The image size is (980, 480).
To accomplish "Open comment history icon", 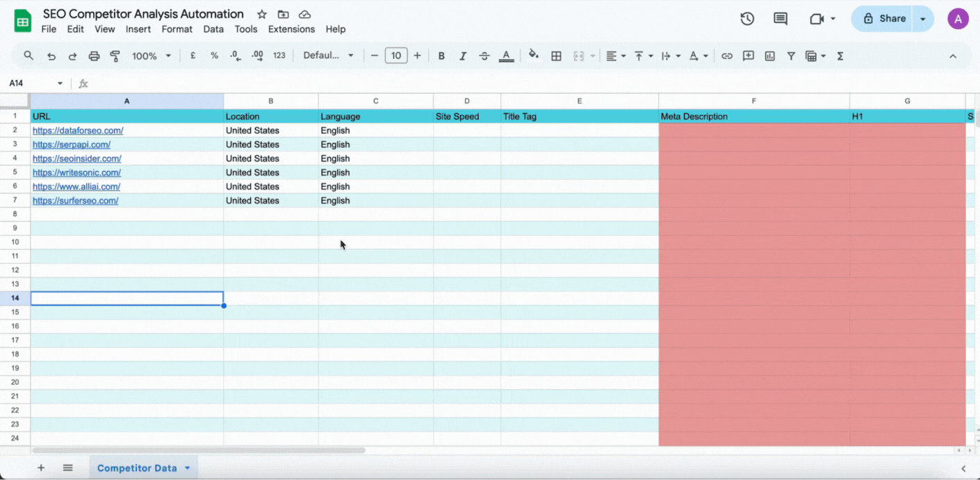I will tap(781, 19).
